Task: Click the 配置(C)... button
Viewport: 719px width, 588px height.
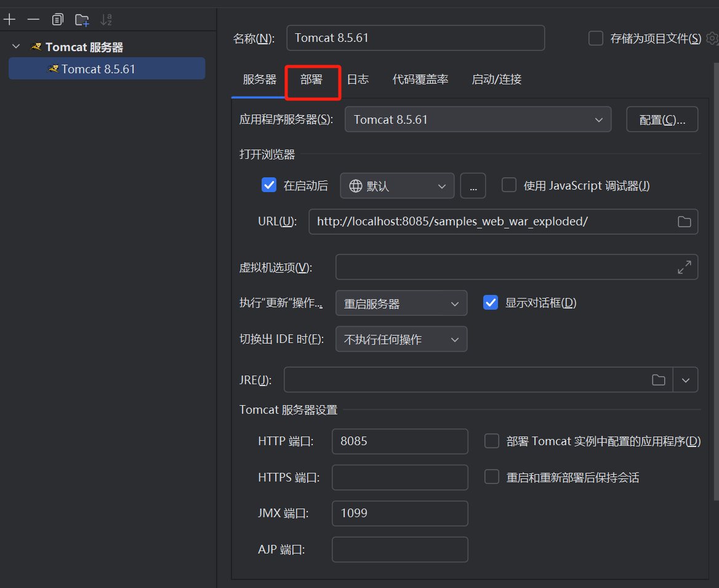Action: tap(662, 120)
